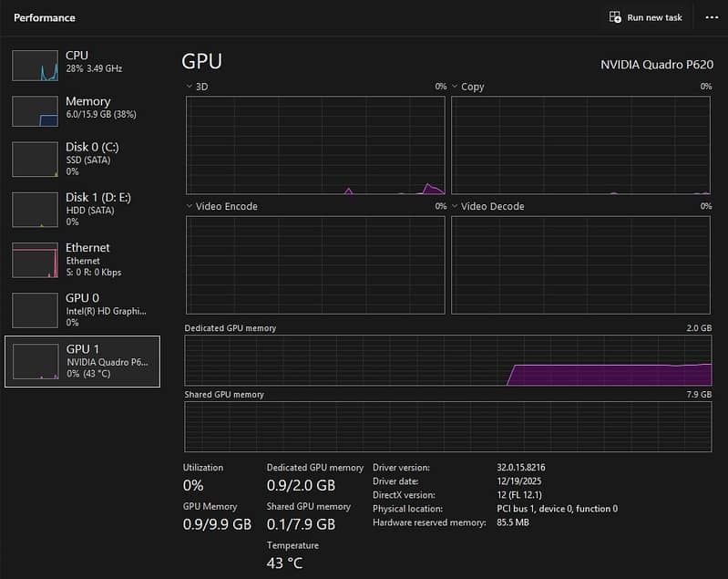This screenshot has height=579, width=728.
Task: Open the Video Encode engine dropdown
Action: [x=189, y=206]
